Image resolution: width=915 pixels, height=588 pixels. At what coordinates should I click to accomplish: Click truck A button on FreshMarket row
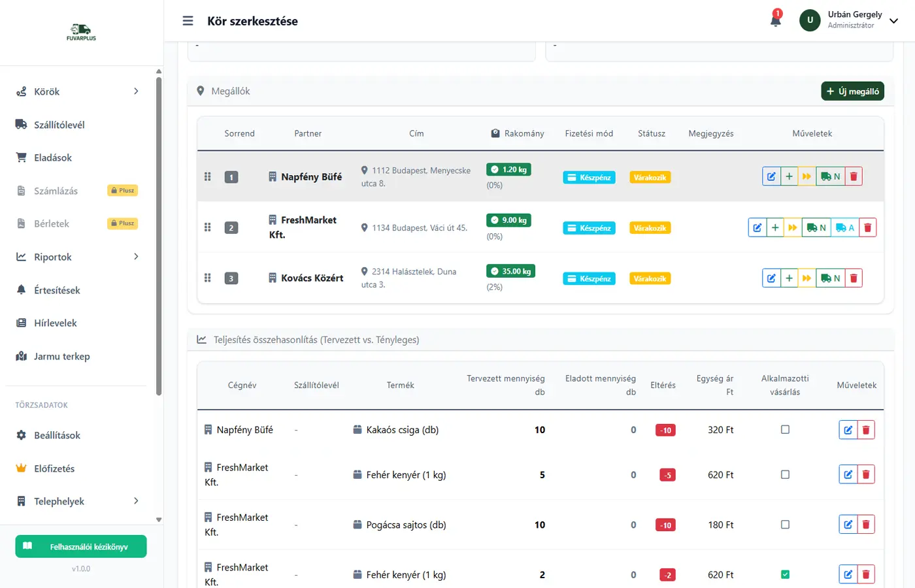[x=844, y=228]
